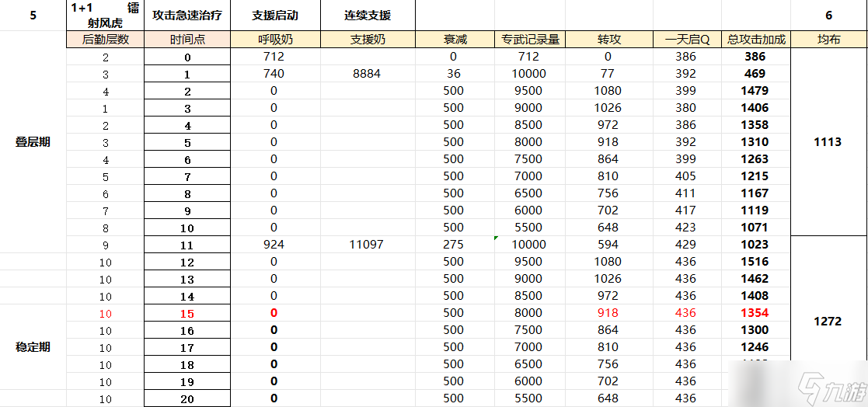Click the total attack bonus 469
Image resolution: width=868 pixels, height=407 pixels.
coord(755,74)
